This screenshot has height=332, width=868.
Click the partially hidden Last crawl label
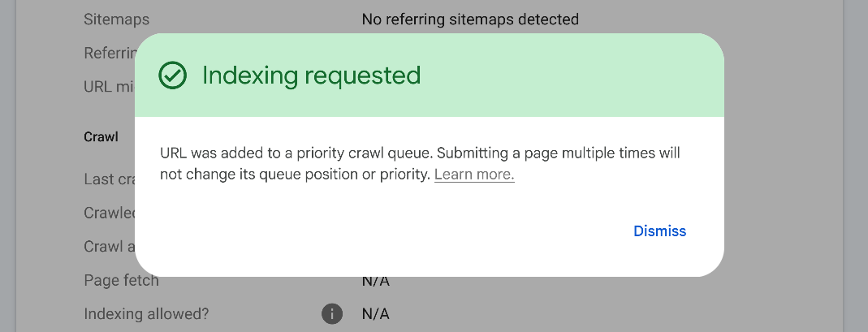(109, 179)
